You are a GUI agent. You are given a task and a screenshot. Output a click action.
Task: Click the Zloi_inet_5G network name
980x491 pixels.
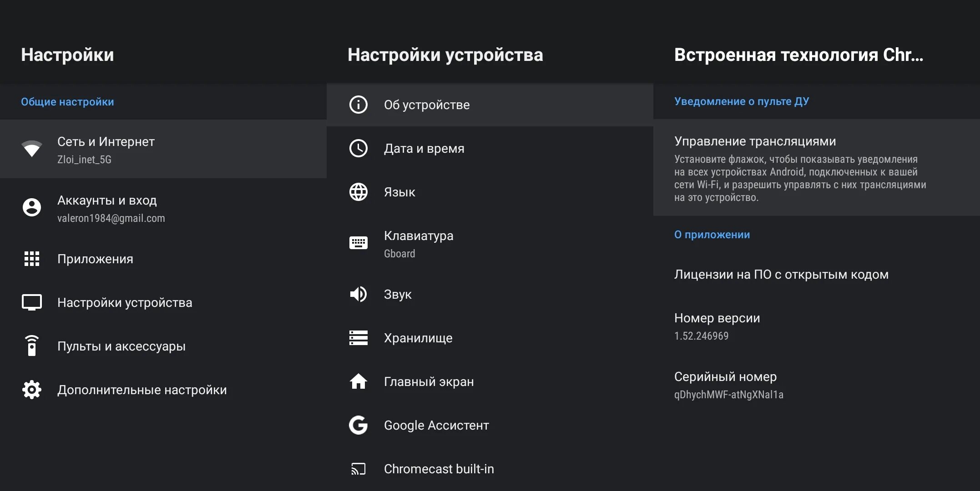point(84,160)
